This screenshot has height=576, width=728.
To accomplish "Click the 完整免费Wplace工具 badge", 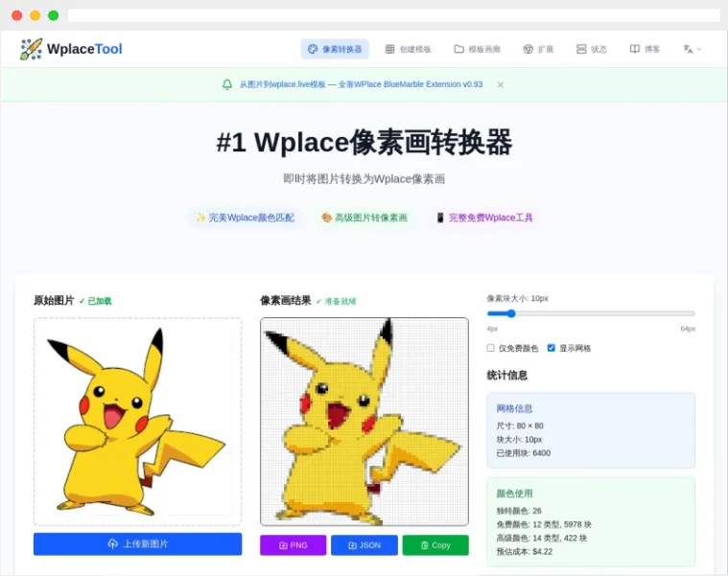I will [x=484, y=218].
